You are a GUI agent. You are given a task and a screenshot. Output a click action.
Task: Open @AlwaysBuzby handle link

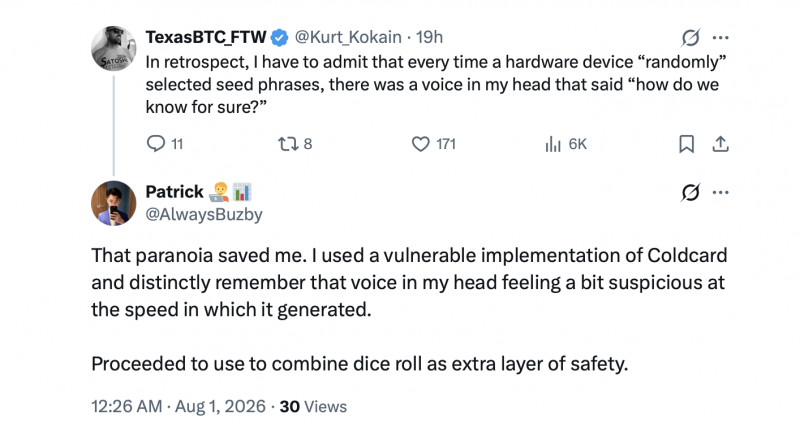pos(204,214)
